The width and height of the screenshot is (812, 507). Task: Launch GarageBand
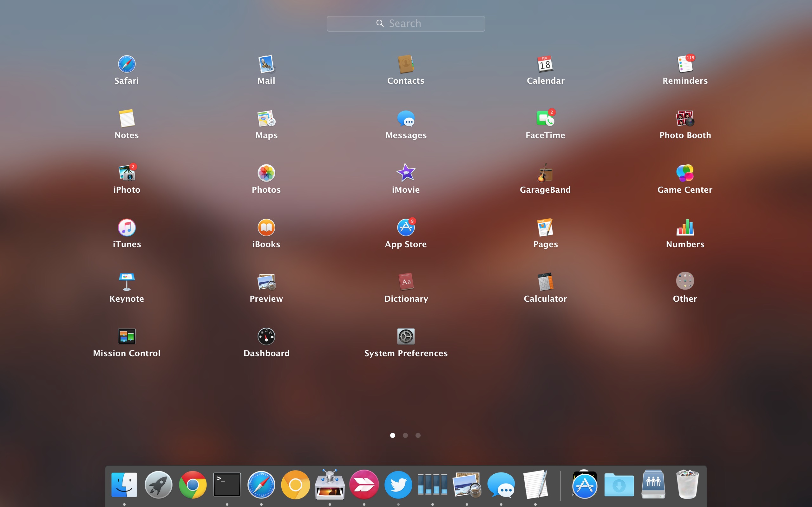[x=545, y=173]
